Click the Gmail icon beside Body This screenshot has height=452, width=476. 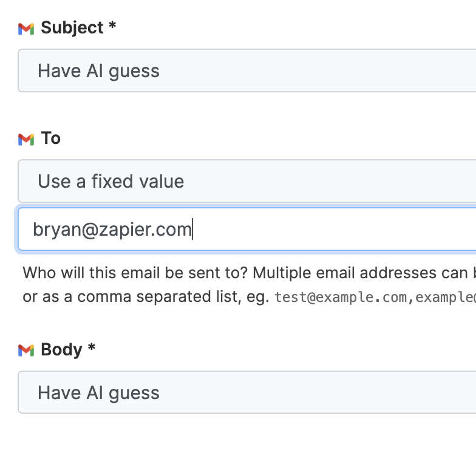(x=26, y=351)
